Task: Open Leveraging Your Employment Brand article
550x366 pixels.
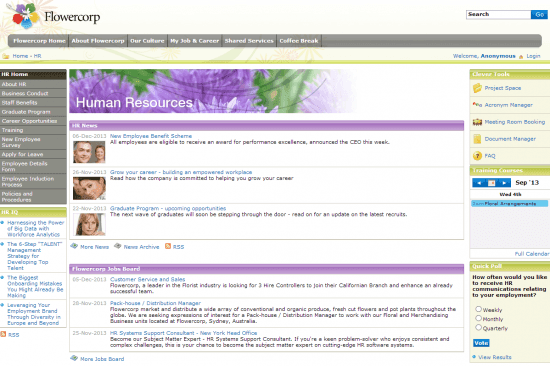Action: (34, 314)
